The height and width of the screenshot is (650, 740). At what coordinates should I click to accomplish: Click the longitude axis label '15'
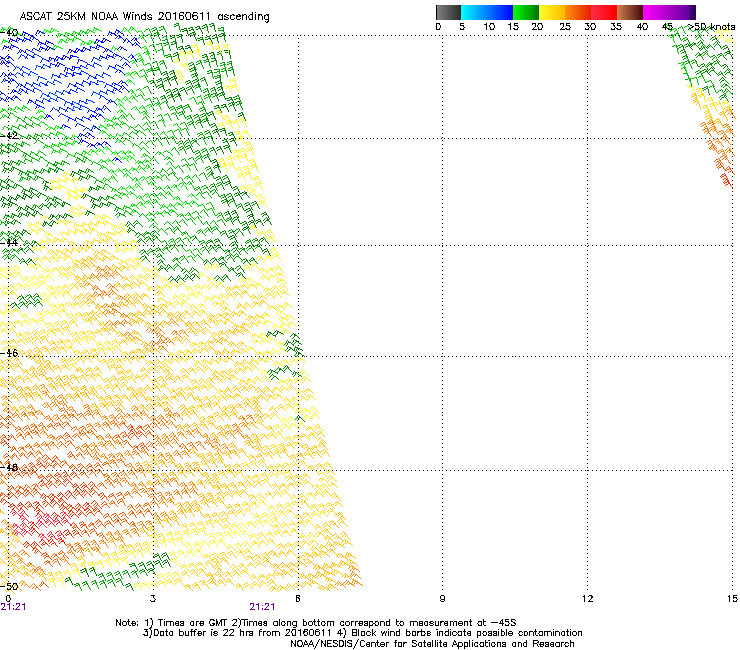pos(732,599)
